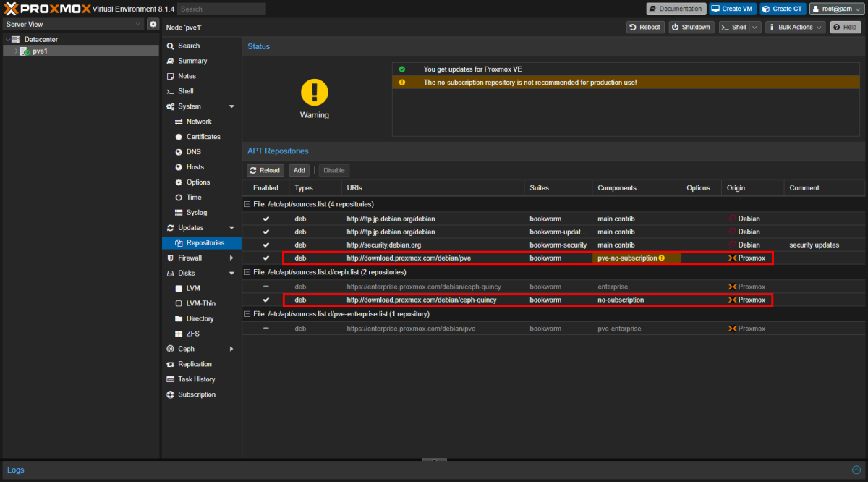Image resolution: width=868 pixels, height=482 pixels.
Task: Select the Time clock icon
Action: pos(179,198)
